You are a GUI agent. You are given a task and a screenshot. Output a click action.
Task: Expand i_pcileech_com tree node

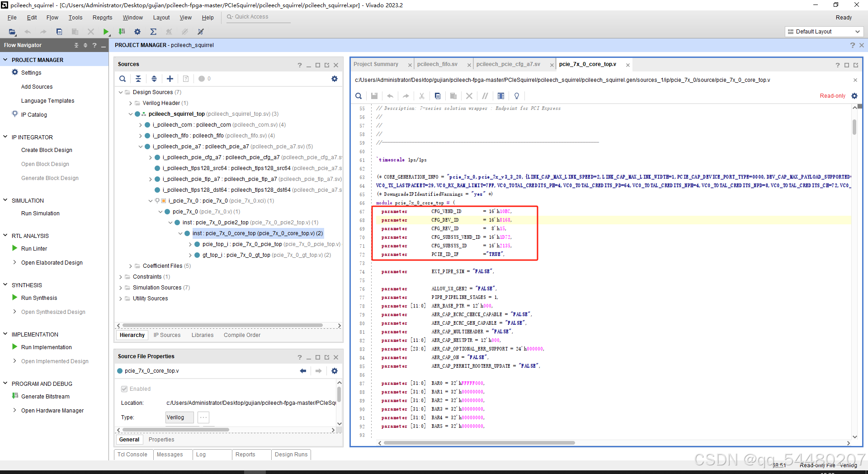pyautogui.click(x=141, y=125)
